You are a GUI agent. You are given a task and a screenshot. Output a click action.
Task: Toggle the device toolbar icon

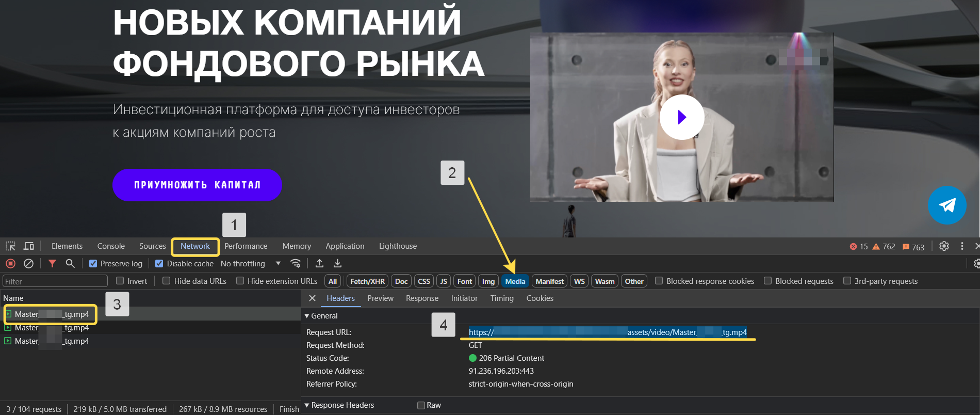(29, 246)
